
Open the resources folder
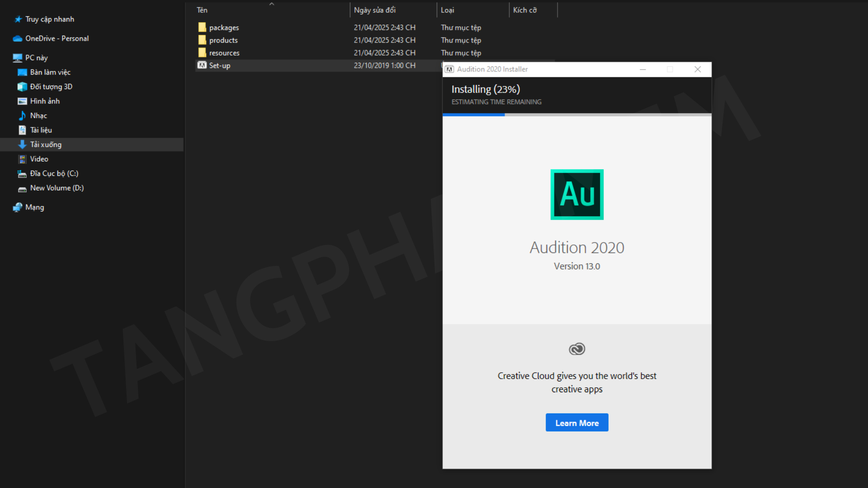click(224, 53)
